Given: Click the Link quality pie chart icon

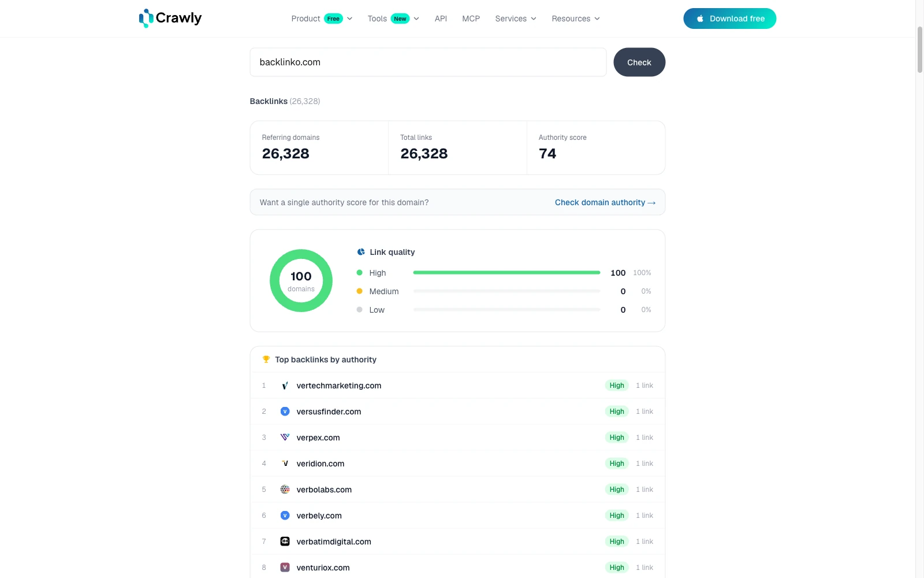Looking at the screenshot, I should tap(361, 252).
